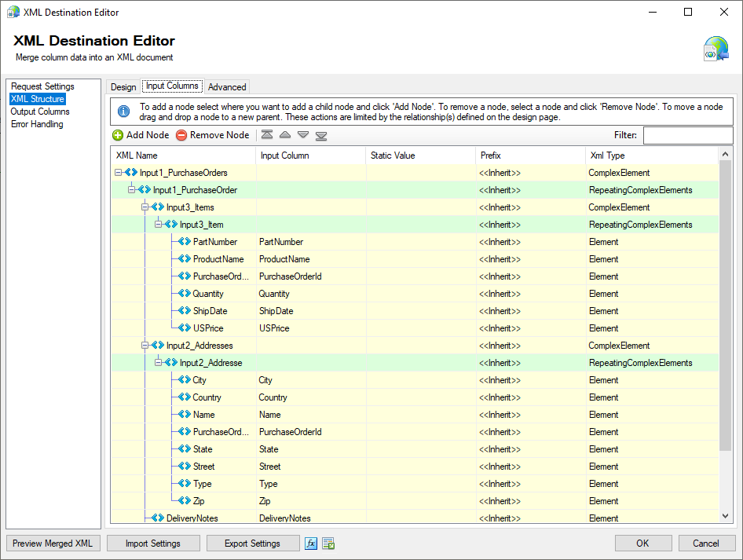Click the export-to-Excel grid icon near Export Settings
Screen dimensions: 743x560
328,543
